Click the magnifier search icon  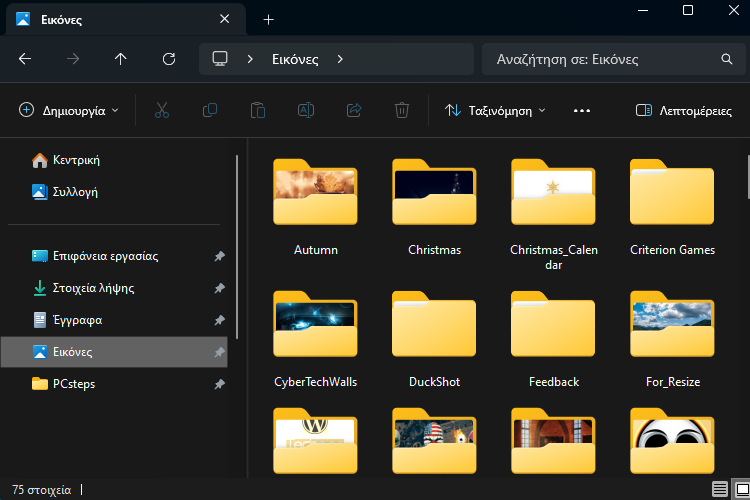click(727, 59)
